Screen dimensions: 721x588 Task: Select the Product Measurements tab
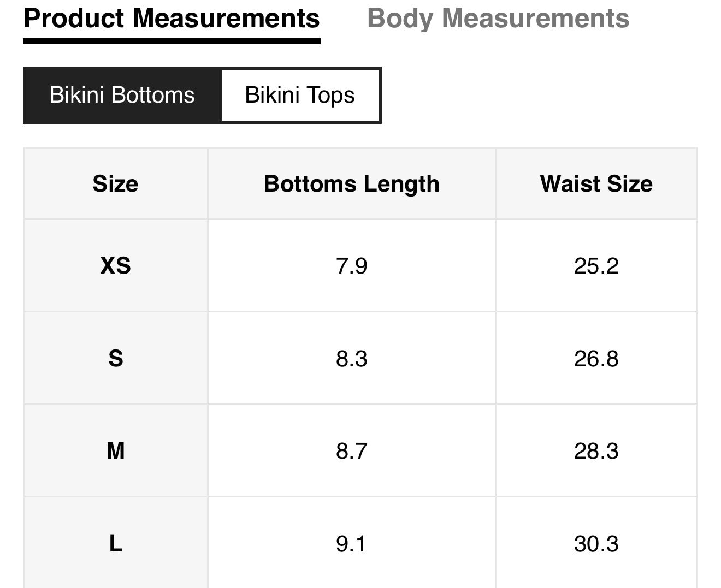click(x=172, y=19)
